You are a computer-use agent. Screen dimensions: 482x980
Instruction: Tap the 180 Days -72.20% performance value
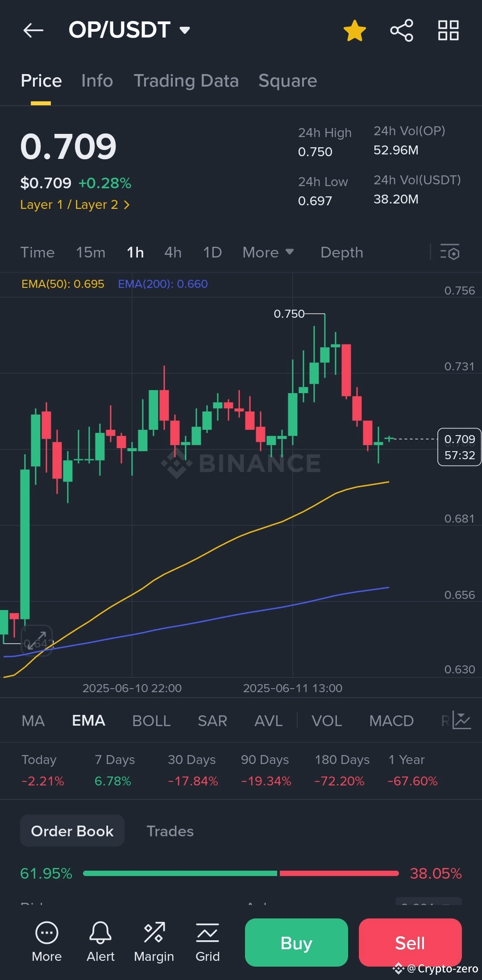pyautogui.click(x=339, y=781)
